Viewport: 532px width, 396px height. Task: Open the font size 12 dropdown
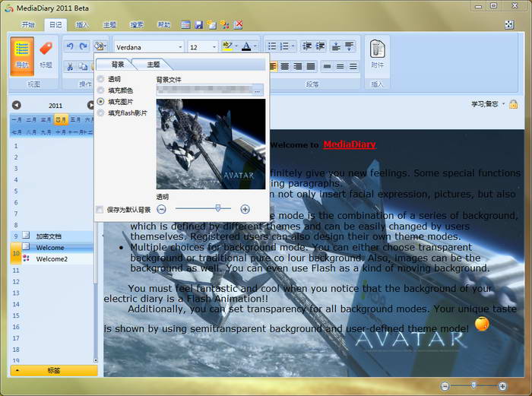[214, 47]
